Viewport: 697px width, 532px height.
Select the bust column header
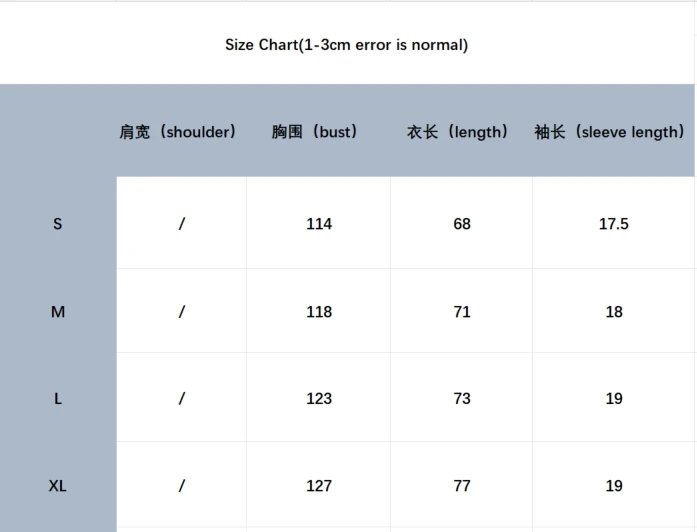pyautogui.click(x=314, y=132)
